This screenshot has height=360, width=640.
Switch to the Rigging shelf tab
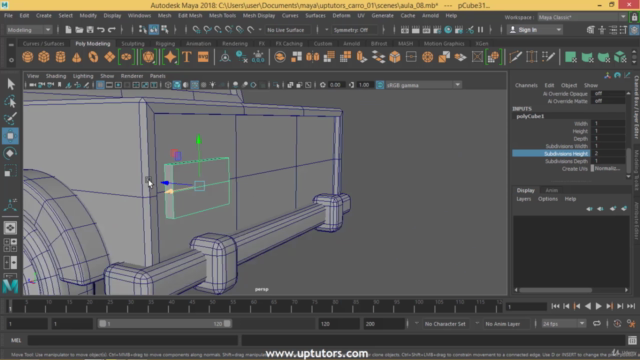coord(165,43)
